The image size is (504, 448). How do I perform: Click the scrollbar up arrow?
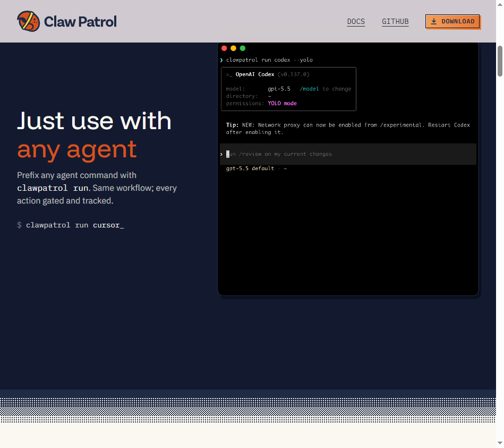500,4
